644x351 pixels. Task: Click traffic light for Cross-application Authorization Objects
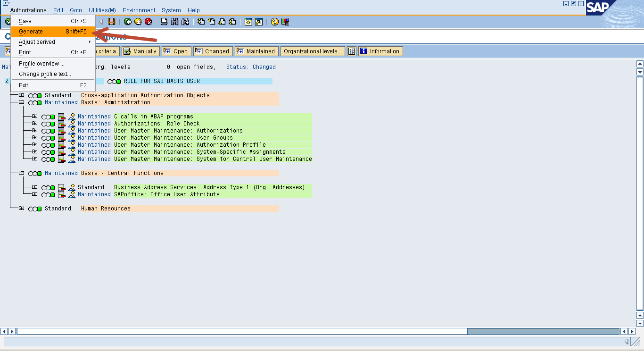[x=35, y=95]
